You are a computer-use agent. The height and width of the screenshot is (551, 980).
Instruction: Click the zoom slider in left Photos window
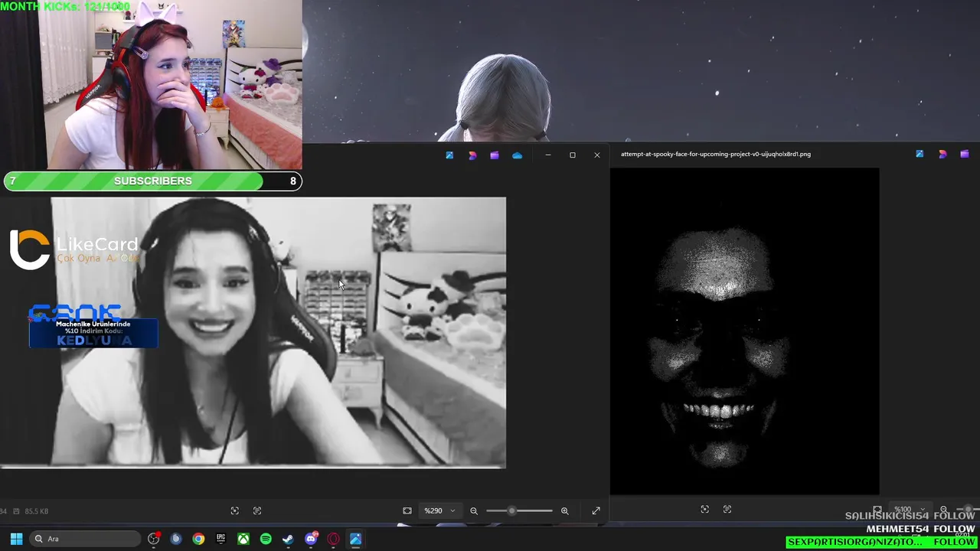click(x=519, y=510)
